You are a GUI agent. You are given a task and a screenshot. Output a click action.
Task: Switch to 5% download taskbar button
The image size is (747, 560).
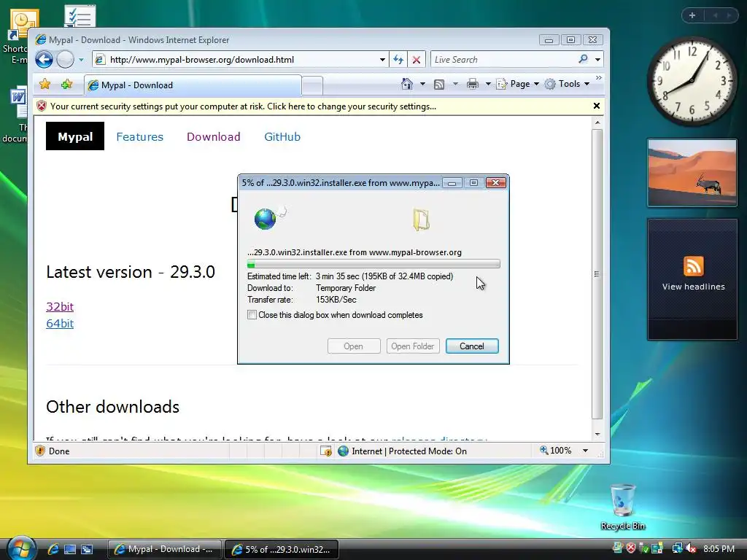tap(282, 549)
